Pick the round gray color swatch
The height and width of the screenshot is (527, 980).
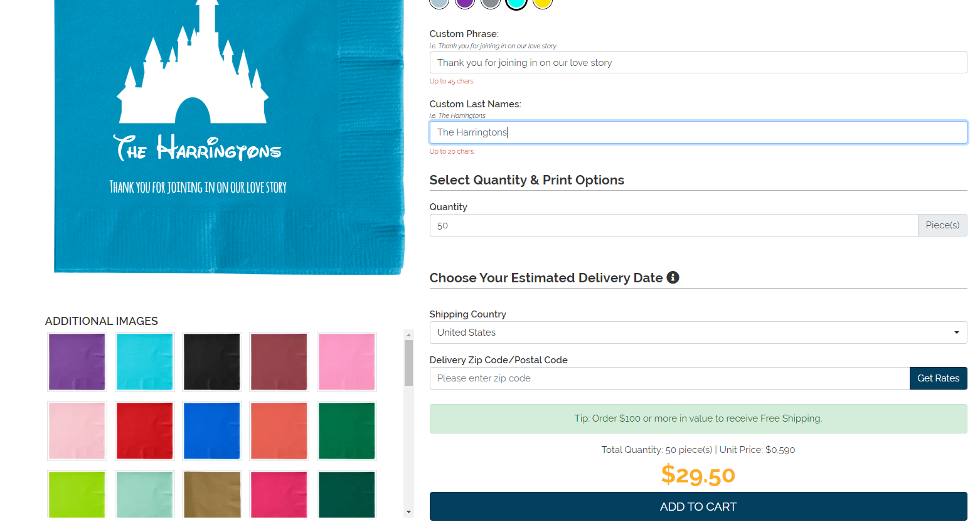coord(490,3)
